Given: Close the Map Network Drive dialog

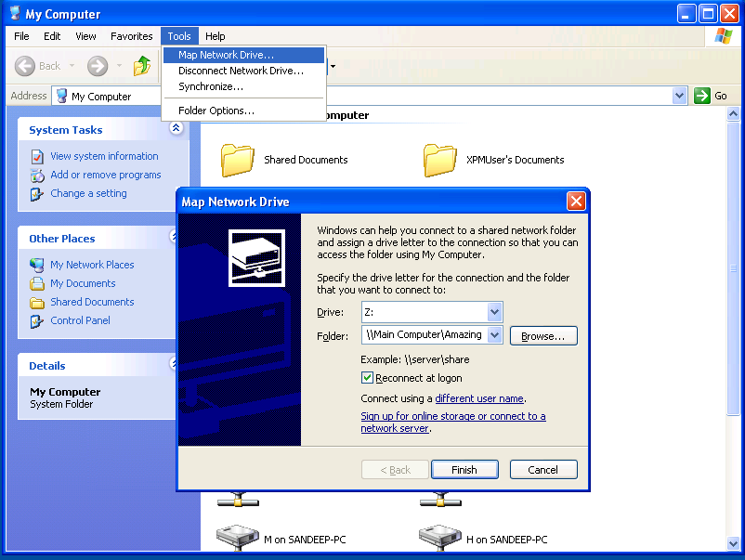Looking at the screenshot, I should tap(576, 202).
